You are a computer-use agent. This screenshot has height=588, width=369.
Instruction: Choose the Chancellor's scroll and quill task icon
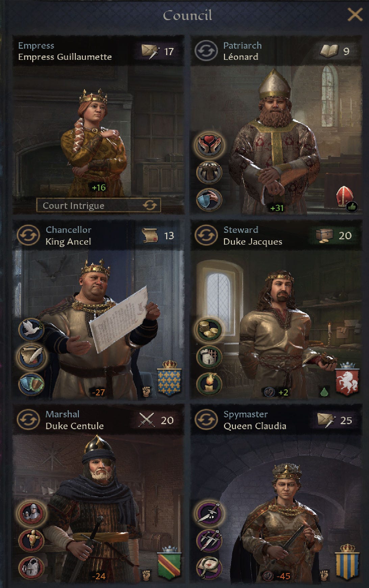tap(31, 357)
